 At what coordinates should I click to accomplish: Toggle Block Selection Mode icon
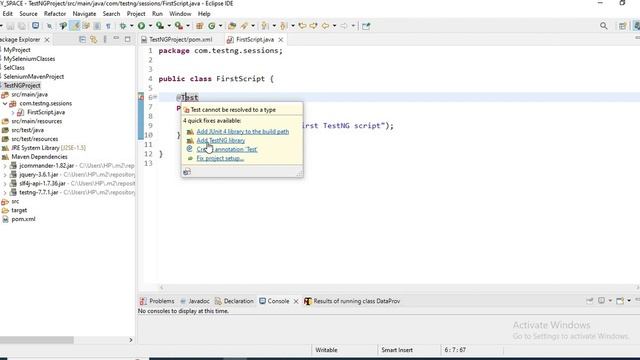coord(97,26)
